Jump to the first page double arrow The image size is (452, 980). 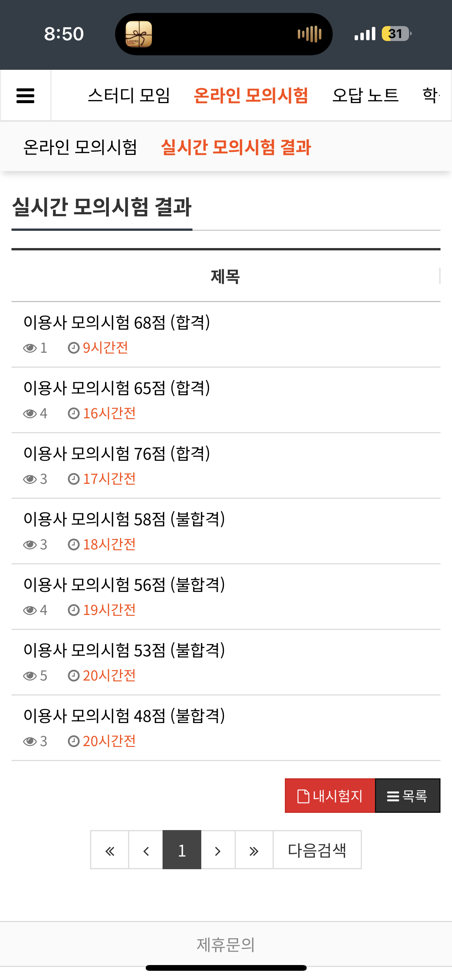(x=110, y=851)
